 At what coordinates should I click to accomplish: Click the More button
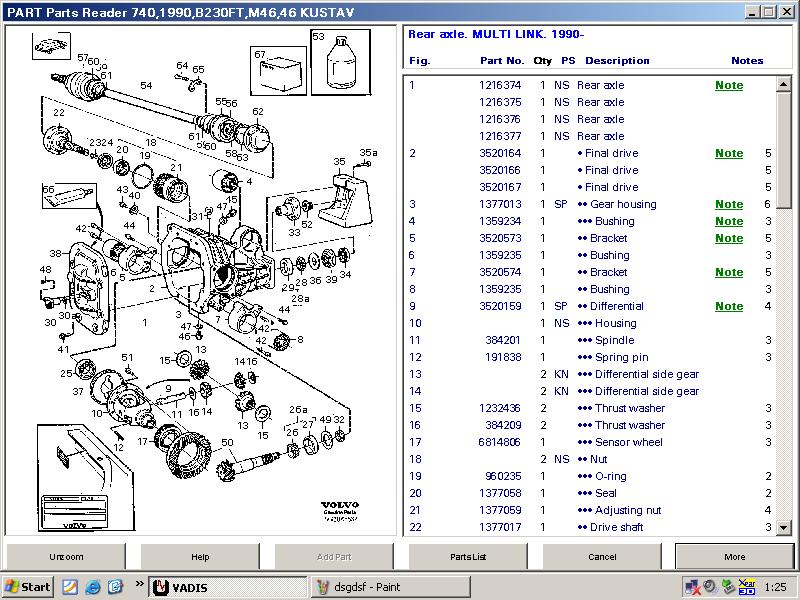pyautogui.click(x=734, y=556)
